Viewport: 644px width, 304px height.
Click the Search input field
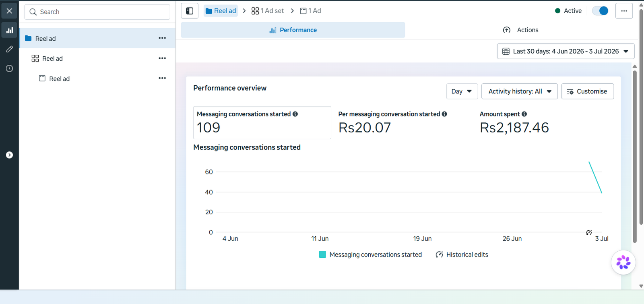point(97,12)
